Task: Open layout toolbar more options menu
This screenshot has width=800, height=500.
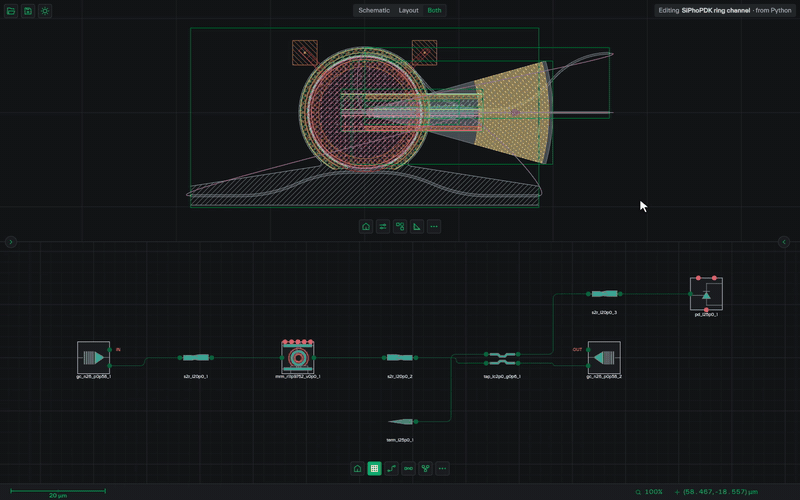Action: (434, 227)
